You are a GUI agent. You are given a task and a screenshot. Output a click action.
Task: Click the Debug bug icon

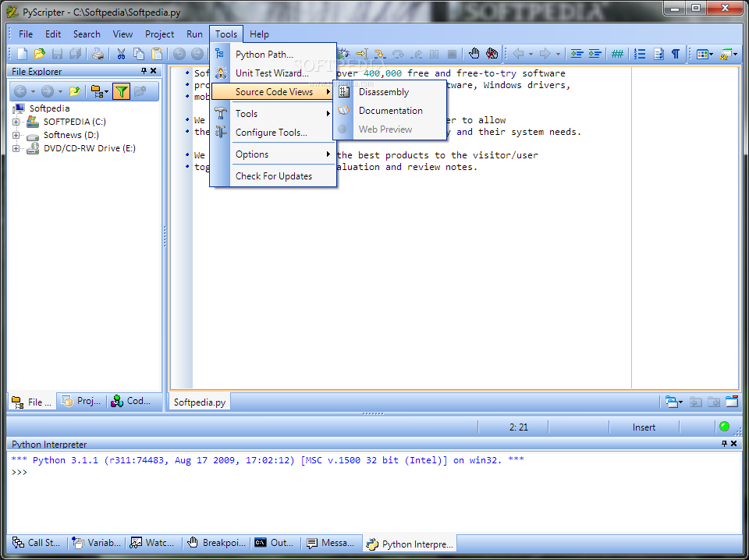pyautogui.click(x=343, y=54)
